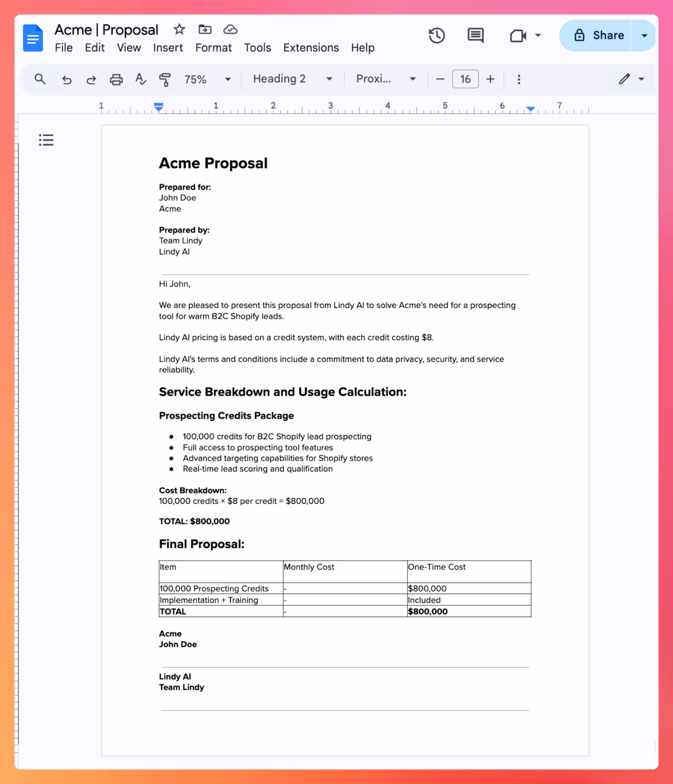Click the Acme Proposal heading
The height and width of the screenshot is (784, 673).
[x=213, y=163]
